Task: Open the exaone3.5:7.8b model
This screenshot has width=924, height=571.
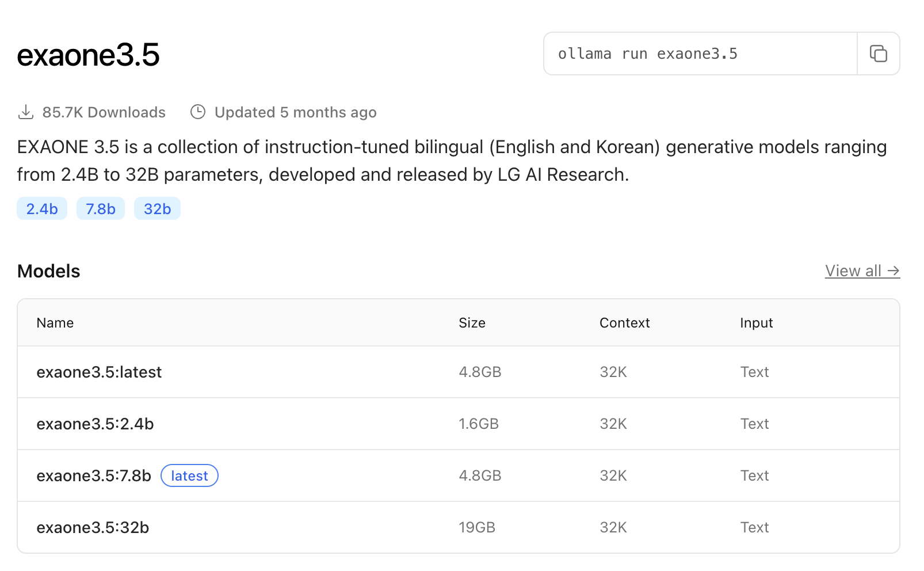Action: (94, 476)
